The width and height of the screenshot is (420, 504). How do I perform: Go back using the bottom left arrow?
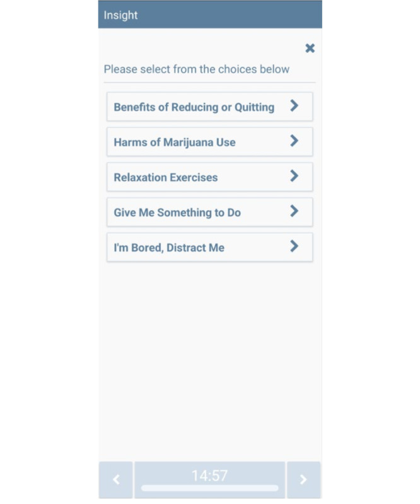115,479
